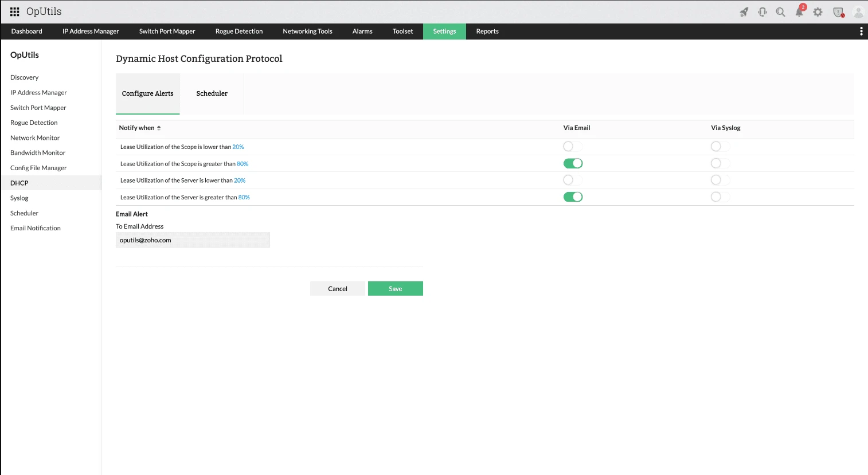The height and width of the screenshot is (475, 868).
Task: Change the 20% scope utilization threshold link
Action: click(238, 147)
